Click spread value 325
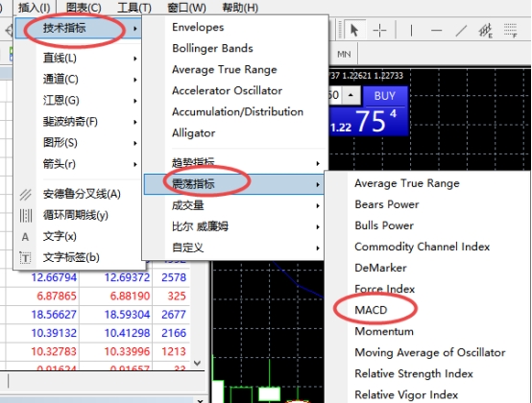 point(177,296)
